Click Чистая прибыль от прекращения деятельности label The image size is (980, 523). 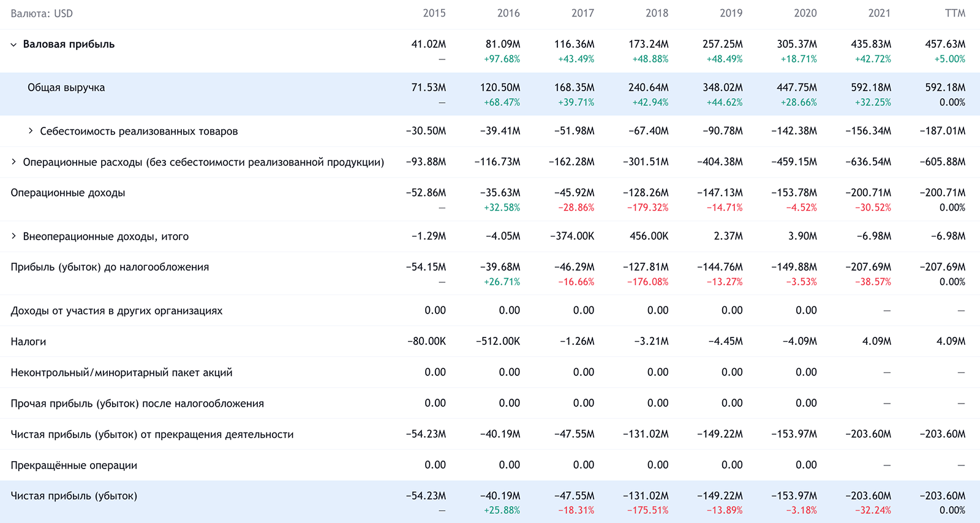pos(152,434)
